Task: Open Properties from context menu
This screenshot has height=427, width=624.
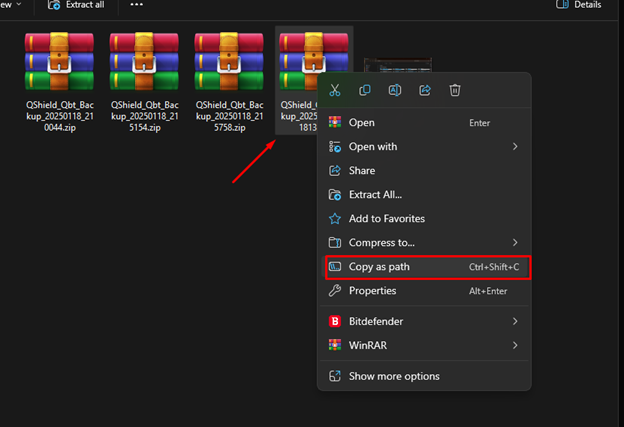Action: click(x=424, y=291)
